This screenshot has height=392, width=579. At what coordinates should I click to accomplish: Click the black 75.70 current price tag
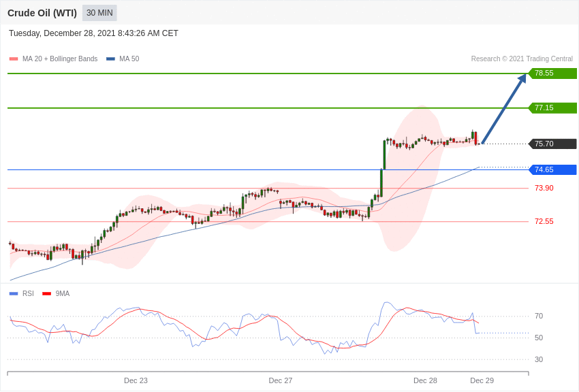pos(553,144)
